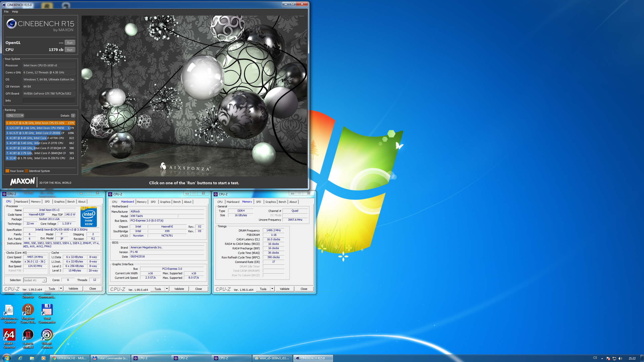The height and width of the screenshot is (362, 644).
Task: Click the Identical System legend swatch
Action: point(26,171)
